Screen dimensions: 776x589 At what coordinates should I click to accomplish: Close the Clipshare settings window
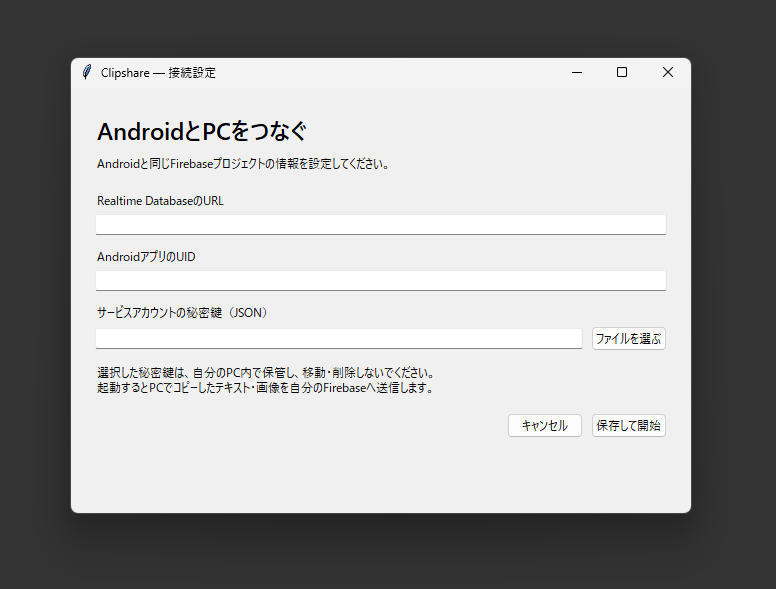[x=668, y=72]
